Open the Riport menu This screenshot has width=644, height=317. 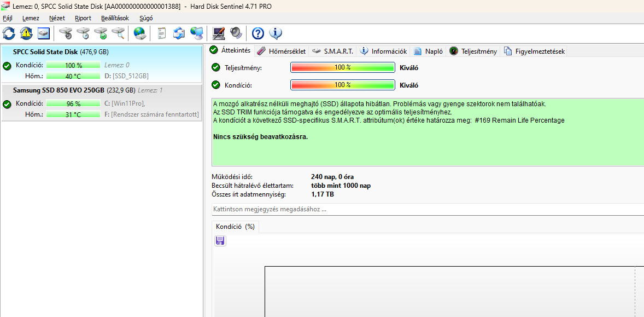(x=83, y=18)
